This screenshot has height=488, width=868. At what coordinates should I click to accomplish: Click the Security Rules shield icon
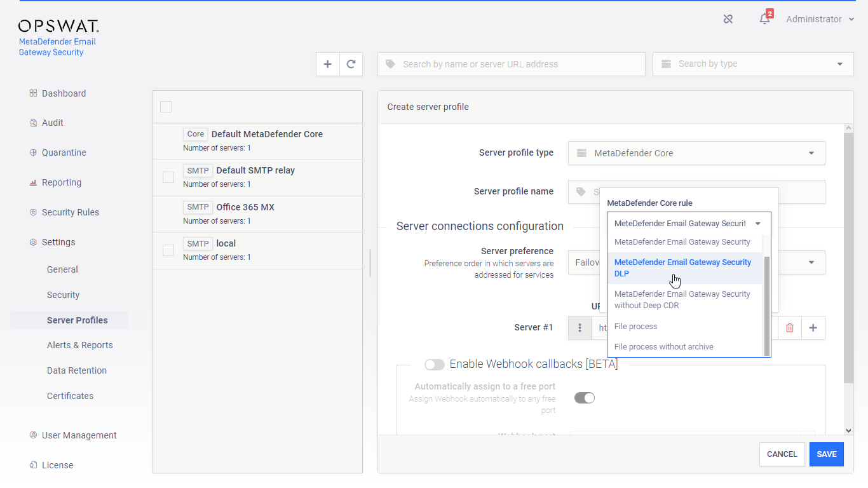[x=33, y=212]
